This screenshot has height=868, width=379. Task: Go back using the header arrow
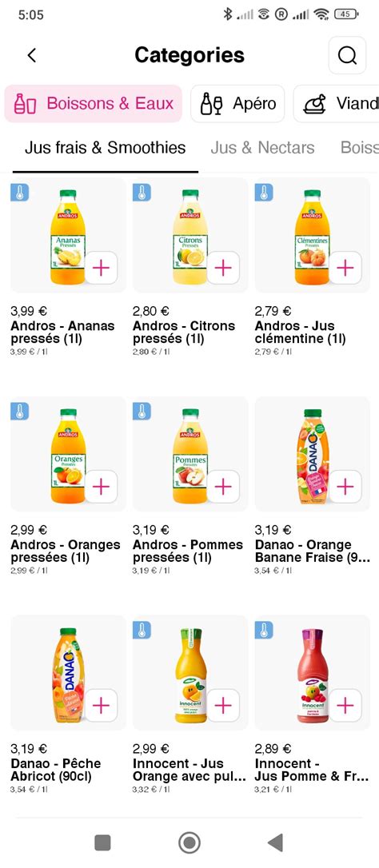(x=32, y=55)
